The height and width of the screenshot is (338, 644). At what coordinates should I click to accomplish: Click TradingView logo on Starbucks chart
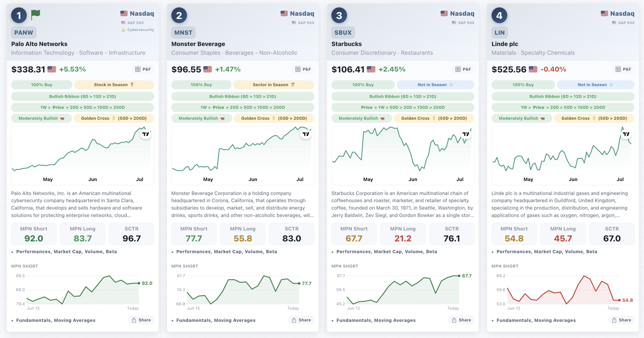(x=466, y=134)
